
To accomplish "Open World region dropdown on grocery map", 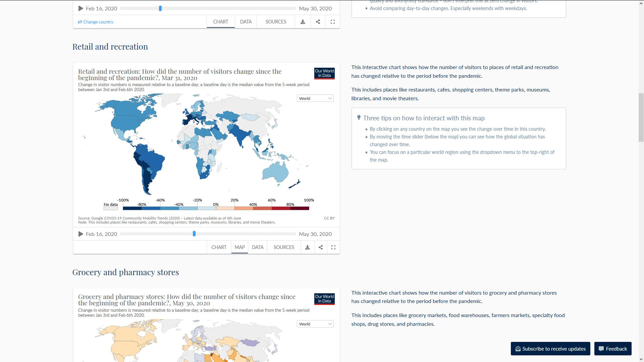I will pos(315,324).
